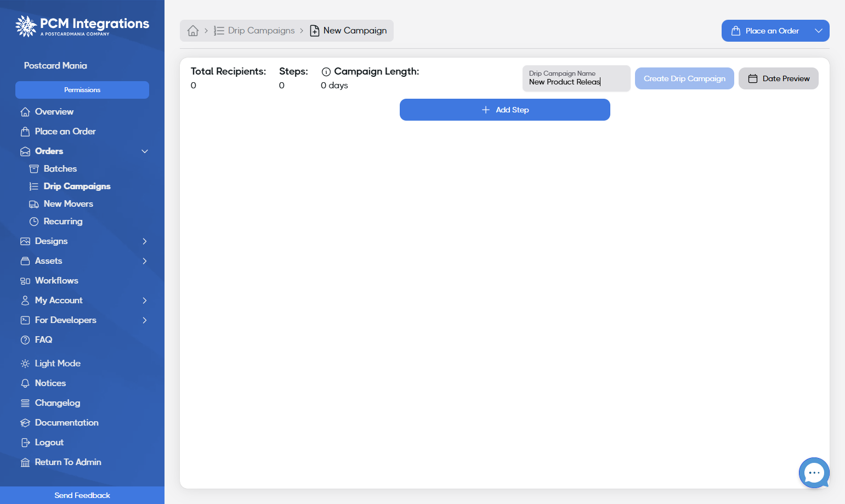Expand the My Account submenu chevron
Viewport: 845px width, 504px height.
click(145, 301)
